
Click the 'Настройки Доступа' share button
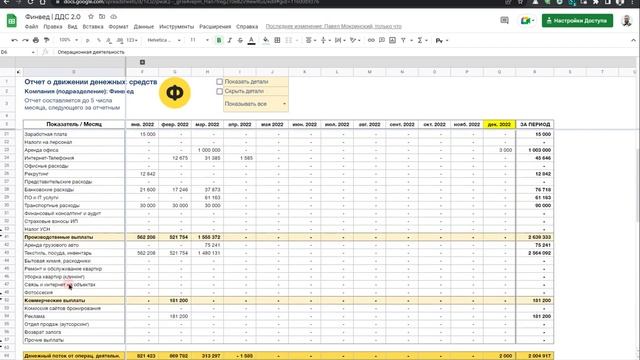coord(577,20)
